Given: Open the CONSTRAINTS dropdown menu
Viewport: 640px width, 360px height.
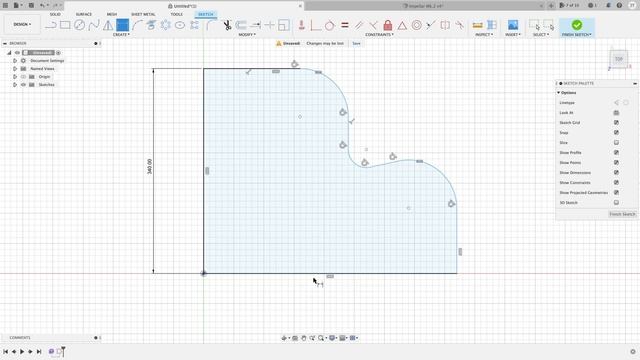Looking at the screenshot, I should pos(379,35).
